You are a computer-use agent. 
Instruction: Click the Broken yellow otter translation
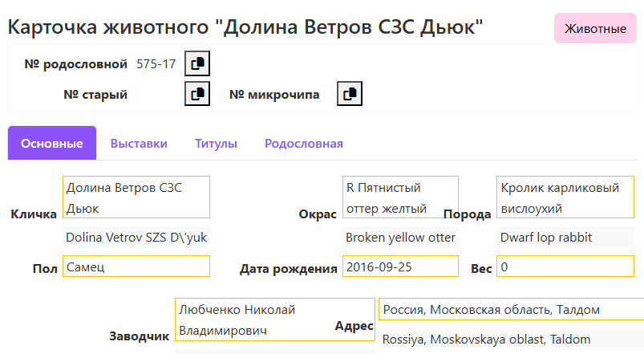coord(400,238)
